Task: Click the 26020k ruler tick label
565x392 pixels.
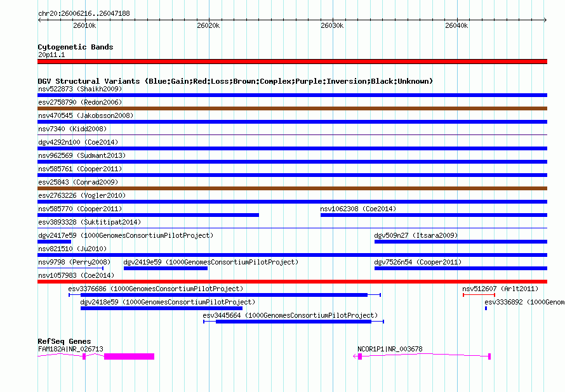Action: pos(208,25)
